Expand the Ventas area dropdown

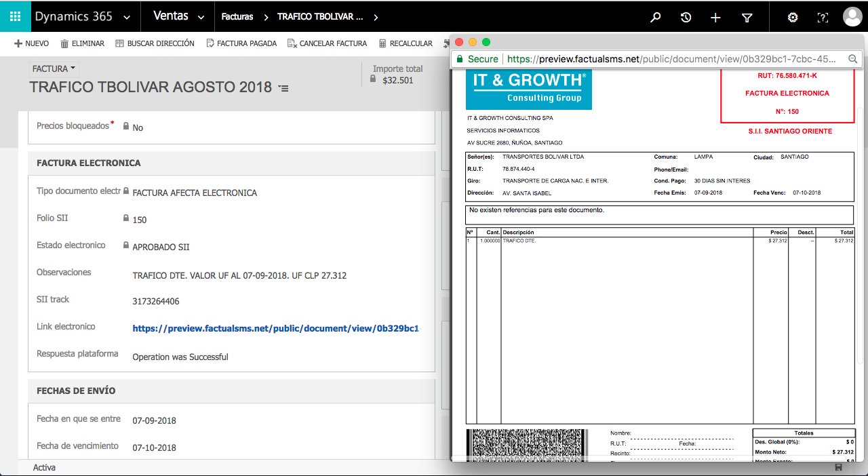(x=201, y=18)
